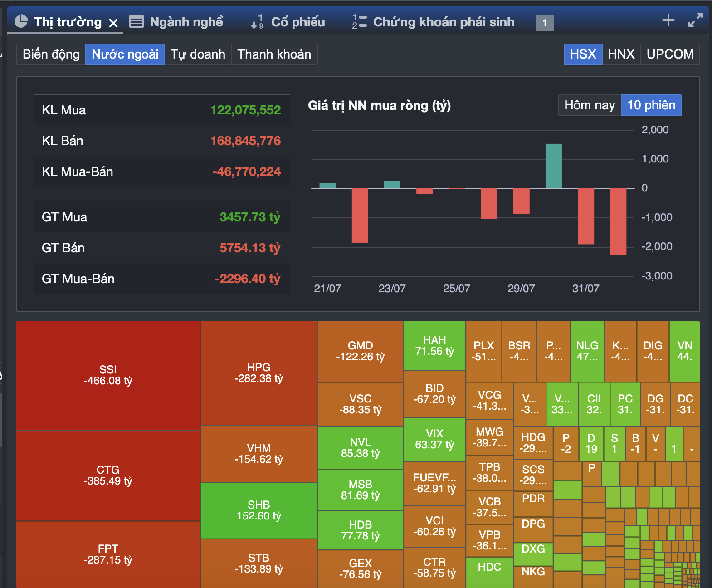Open the HPG heatmap cell
The height and width of the screenshot is (588, 712).
[258, 373]
